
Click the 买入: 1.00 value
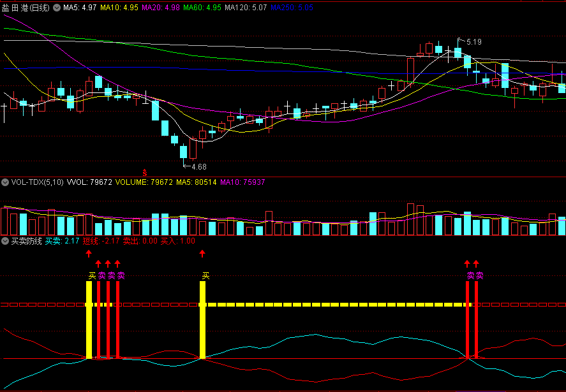178,241
